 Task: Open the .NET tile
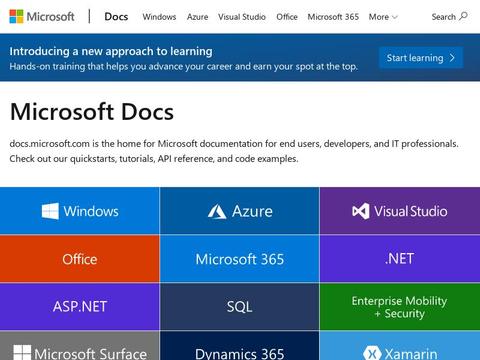(400, 259)
